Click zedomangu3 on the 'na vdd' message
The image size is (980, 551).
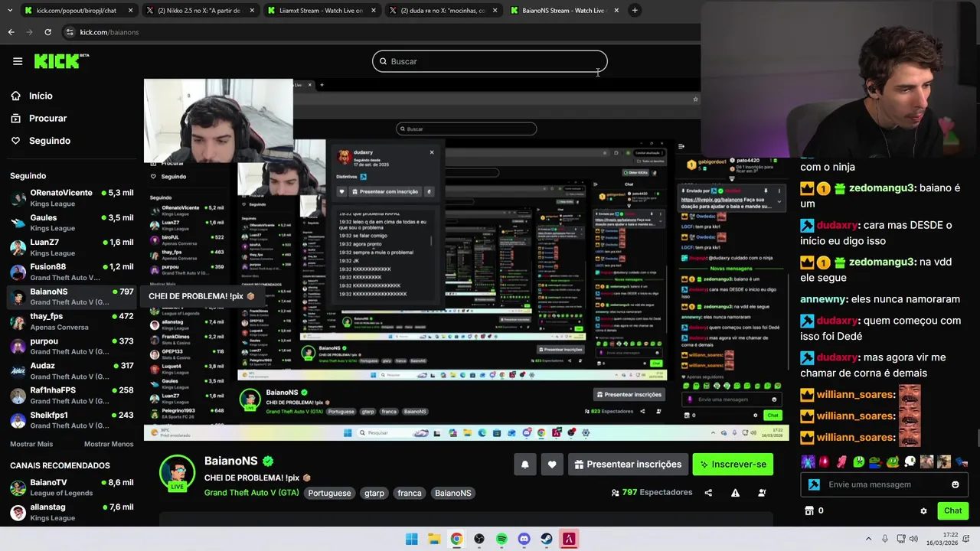point(882,262)
